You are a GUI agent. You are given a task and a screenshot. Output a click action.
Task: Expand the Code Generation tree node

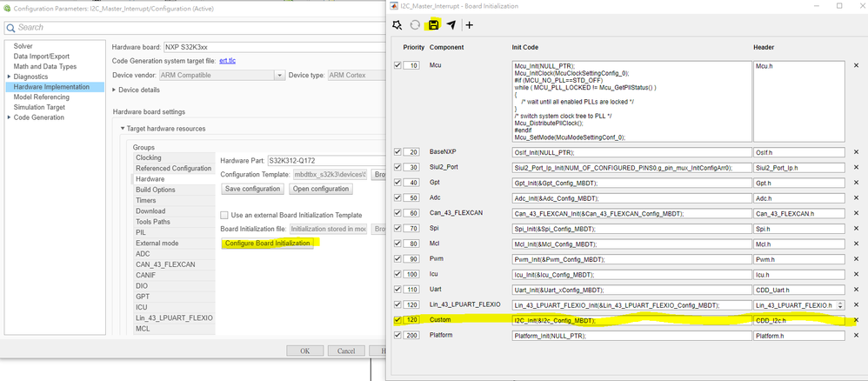[x=9, y=117]
